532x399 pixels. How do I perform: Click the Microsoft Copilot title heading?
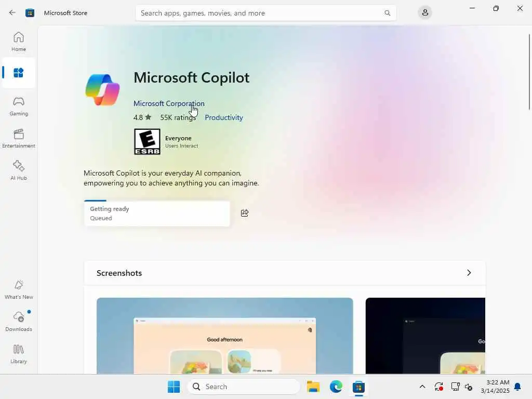pos(191,78)
